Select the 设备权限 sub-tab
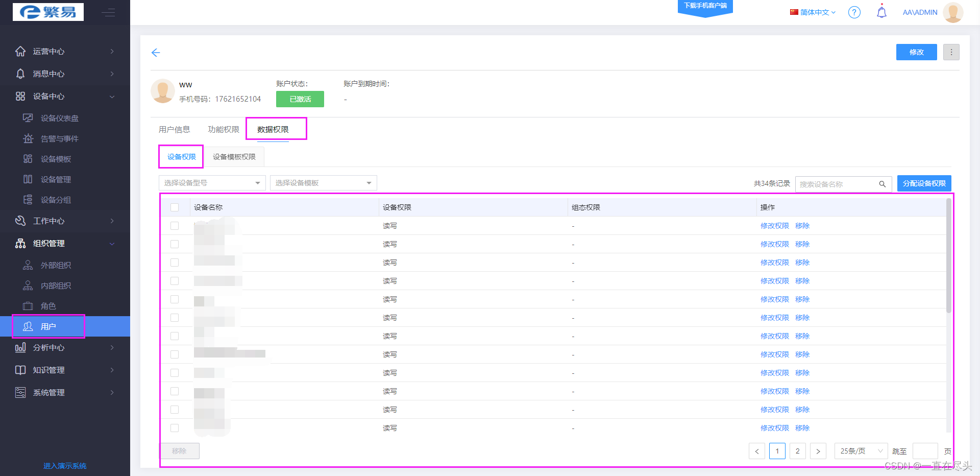Image resolution: width=980 pixels, height=476 pixels. tap(182, 157)
